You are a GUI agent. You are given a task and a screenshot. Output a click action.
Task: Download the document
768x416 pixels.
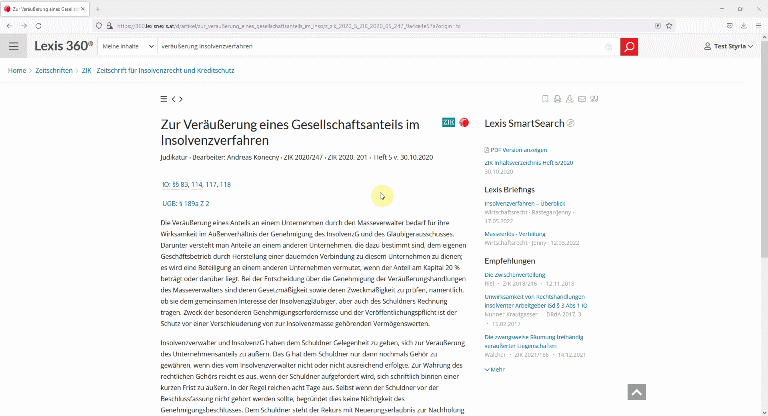pos(570,99)
